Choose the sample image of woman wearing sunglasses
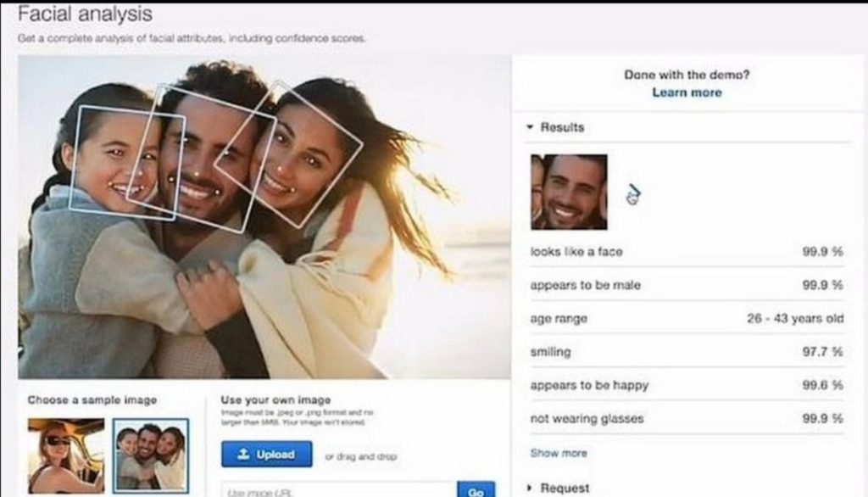Viewport: 868px width, 497px height. click(66, 455)
